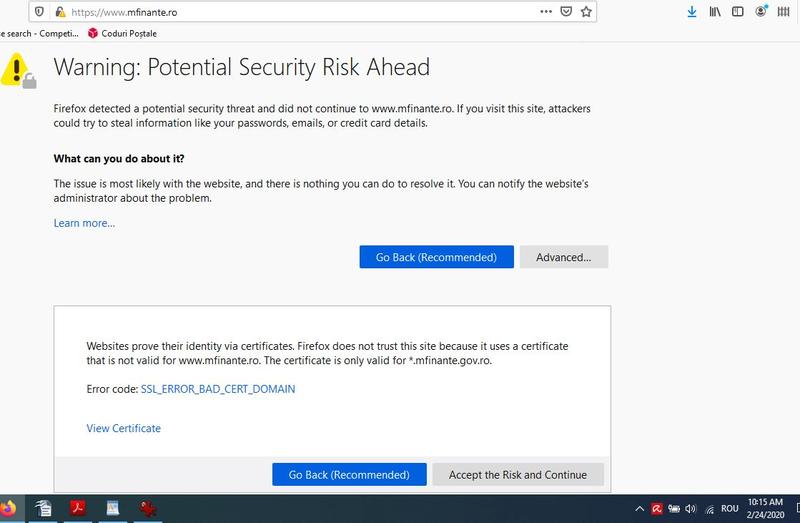Open the Adobe Acrobat taskbar icon

(x=76, y=508)
